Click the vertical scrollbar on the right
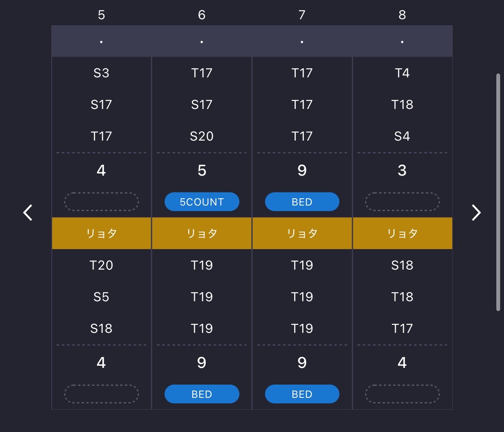 [498, 192]
